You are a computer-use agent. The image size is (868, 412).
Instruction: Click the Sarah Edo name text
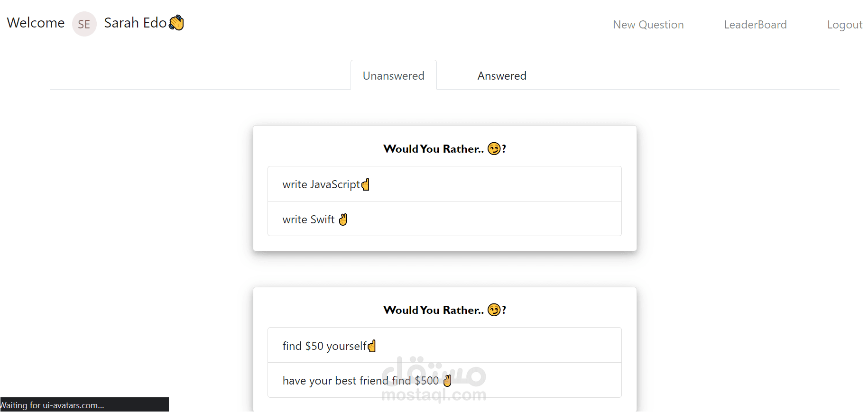pos(135,22)
